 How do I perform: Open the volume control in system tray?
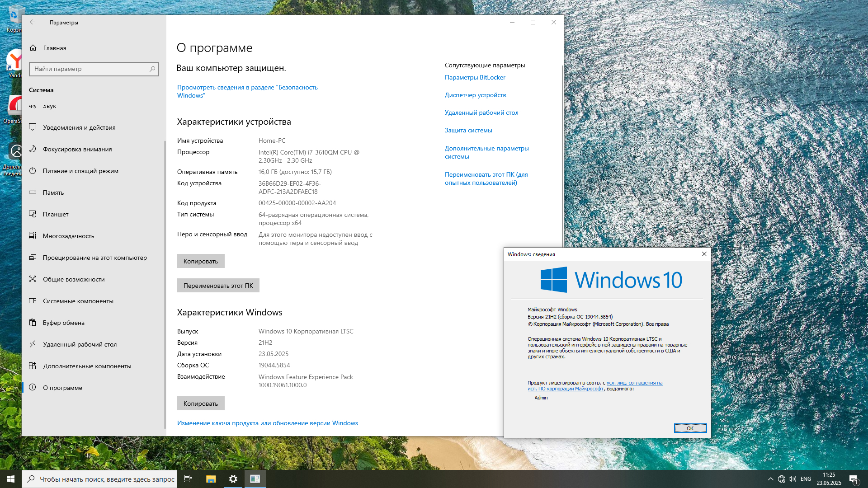click(793, 479)
